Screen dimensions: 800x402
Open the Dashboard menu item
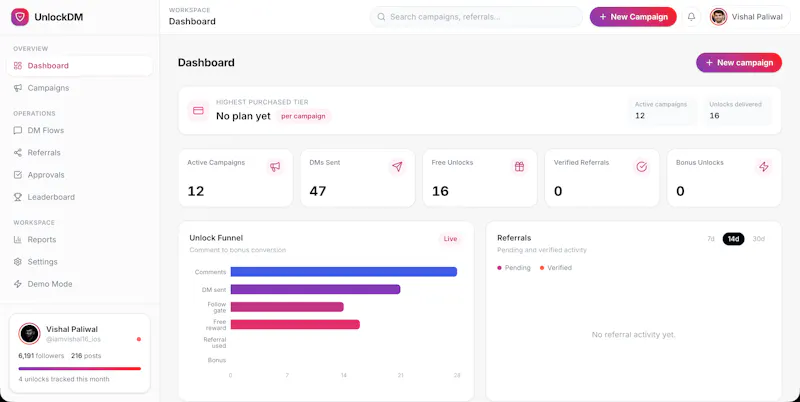80,66
